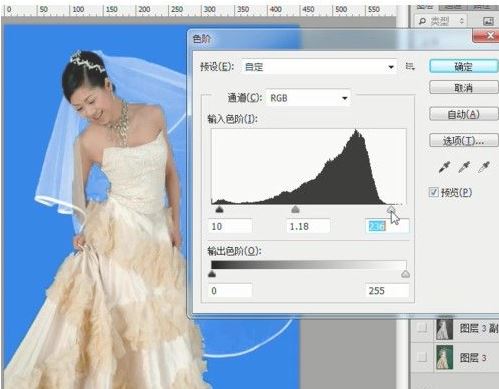Select the white point eyedropper
Image resolution: width=499 pixels, height=389 pixels.
point(483,167)
